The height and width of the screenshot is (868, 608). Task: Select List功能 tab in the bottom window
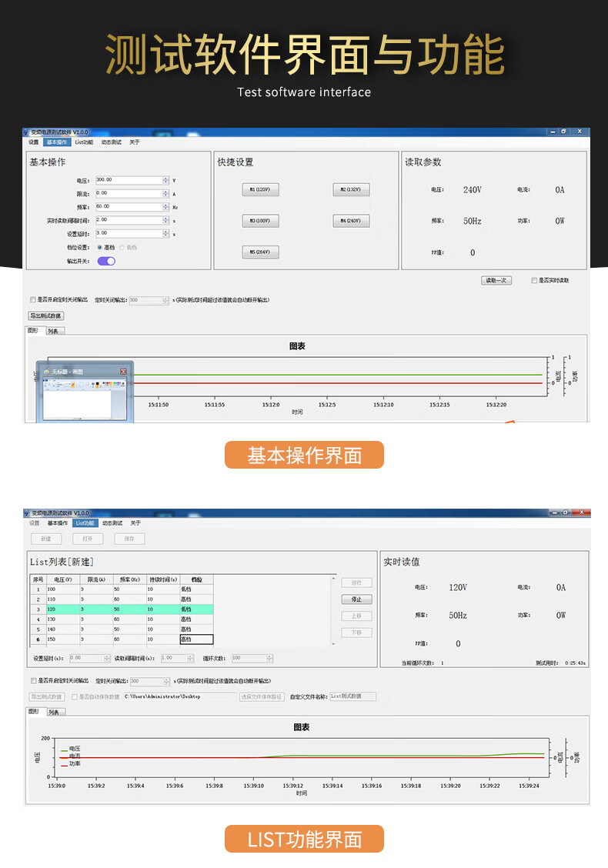pos(85,523)
